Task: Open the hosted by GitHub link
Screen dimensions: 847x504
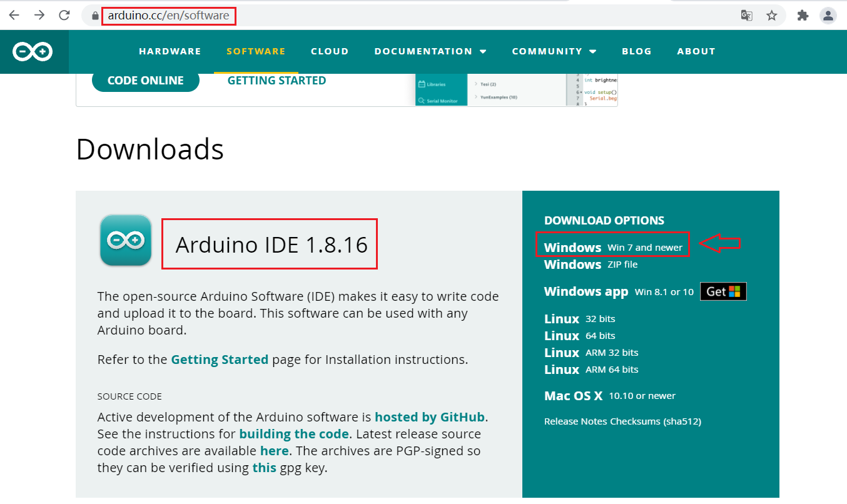Action: [430, 417]
